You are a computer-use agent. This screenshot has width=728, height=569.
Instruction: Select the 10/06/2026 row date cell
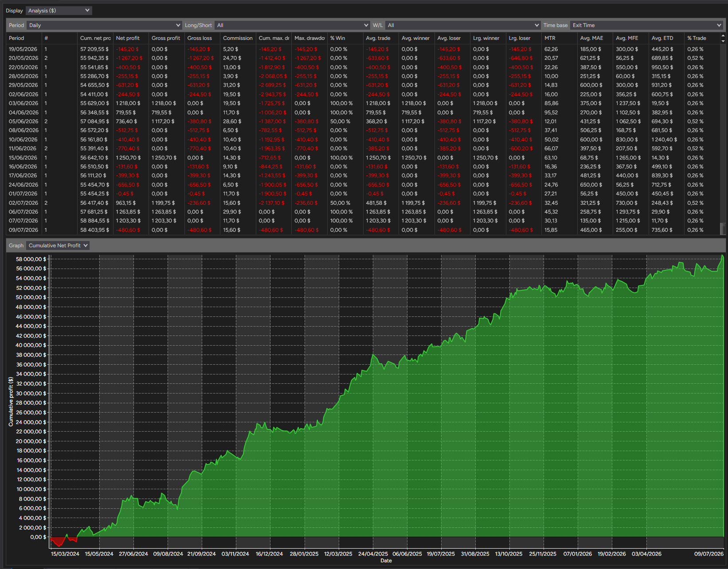(23, 140)
